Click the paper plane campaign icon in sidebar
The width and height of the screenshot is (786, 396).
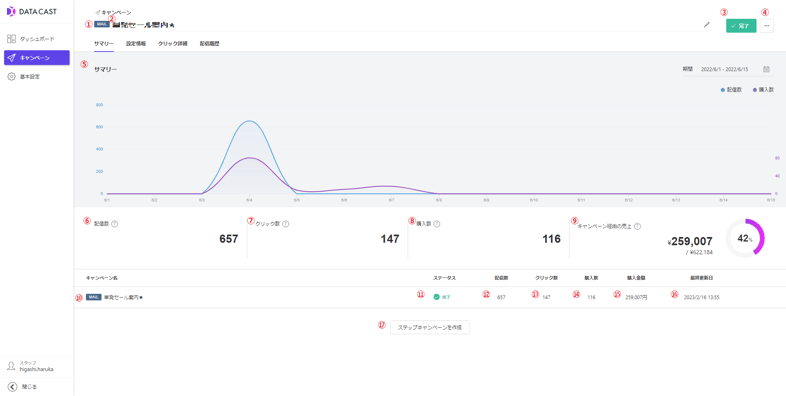(x=11, y=58)
